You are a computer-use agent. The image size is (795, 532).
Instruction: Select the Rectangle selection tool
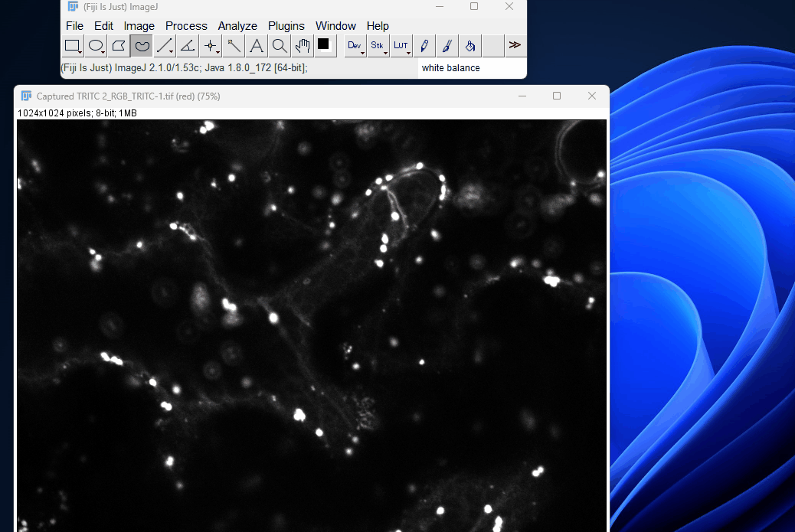pos(72,46)
